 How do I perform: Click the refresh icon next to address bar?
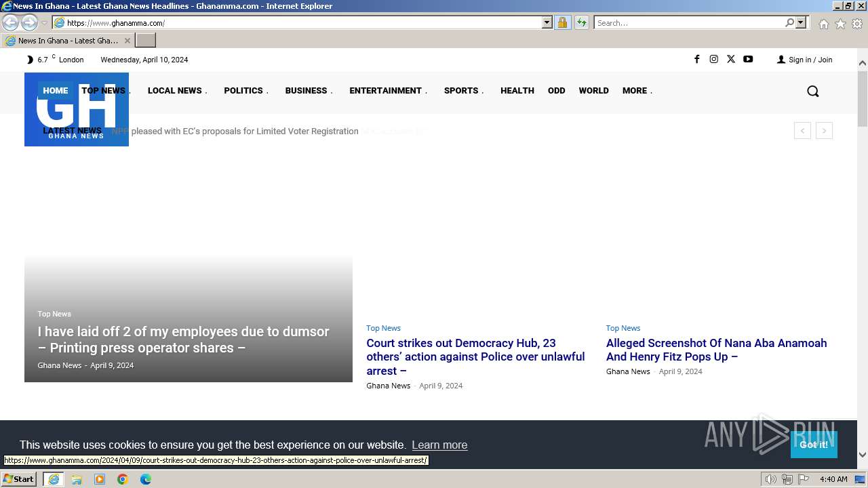coord(581,22)
